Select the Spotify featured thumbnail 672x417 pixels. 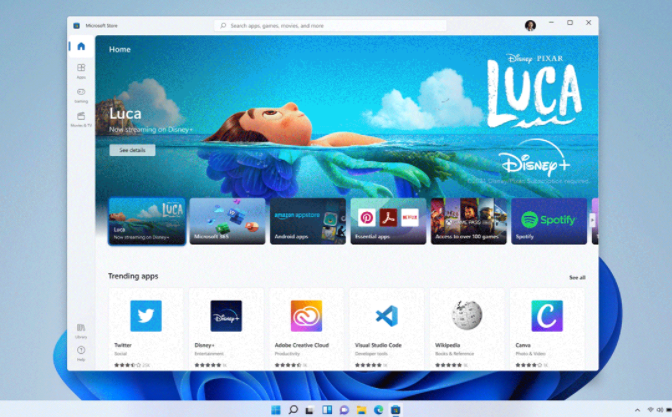(x=549, y=221)
